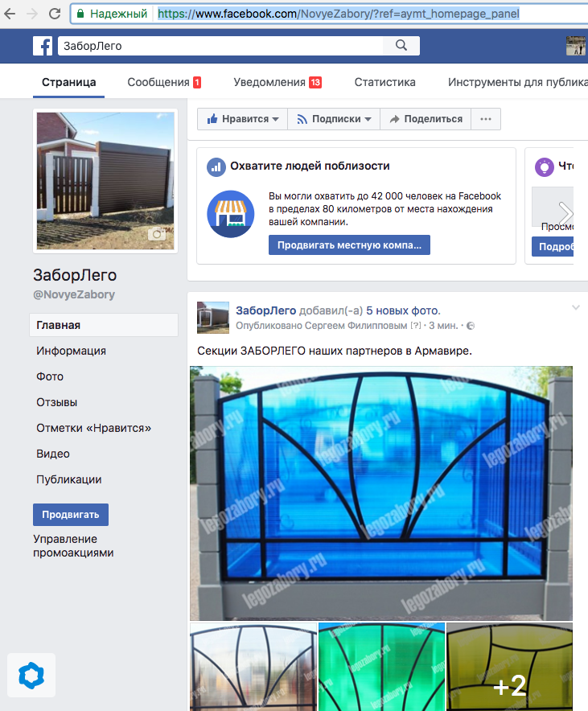Click the post privacy globe icon
The image size is (588, 711).
point(471,326)
